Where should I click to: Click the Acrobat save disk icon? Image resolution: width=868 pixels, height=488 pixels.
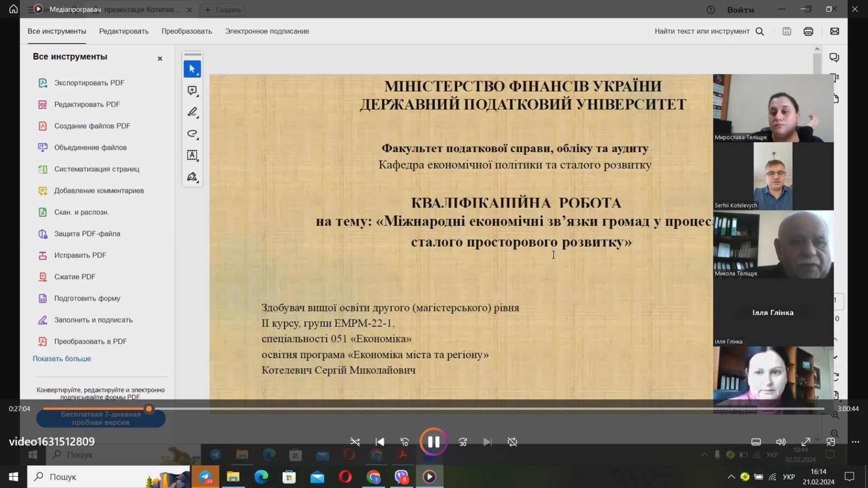(787, 31)
